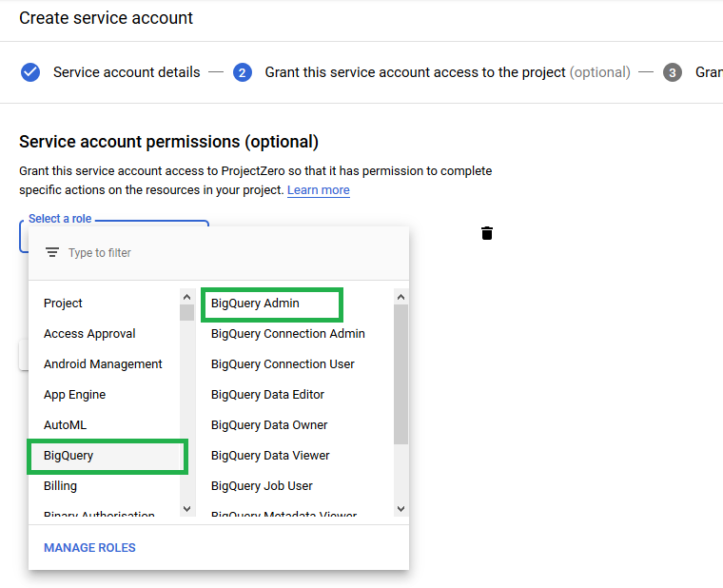Select BigQuery category in list

point(107,456)
